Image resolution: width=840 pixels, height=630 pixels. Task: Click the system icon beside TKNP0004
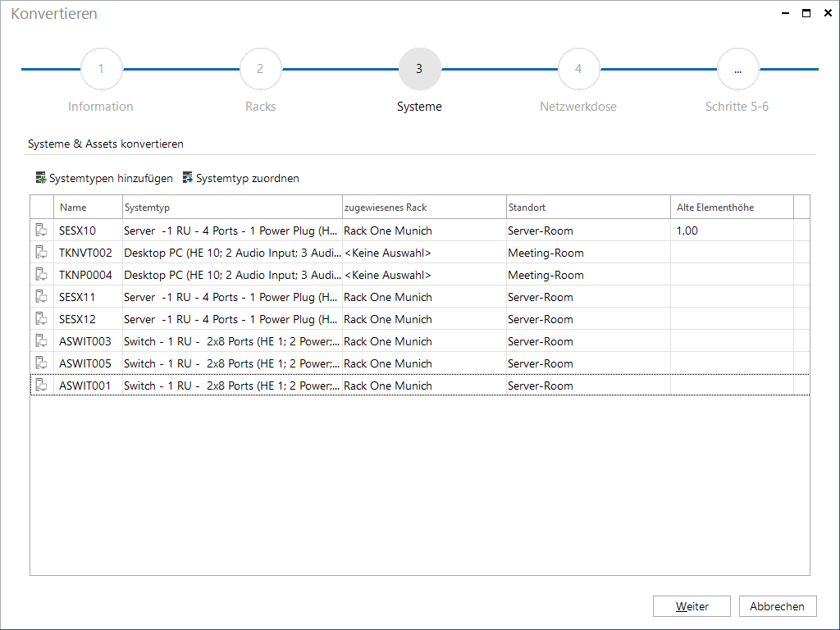(41, 274)
